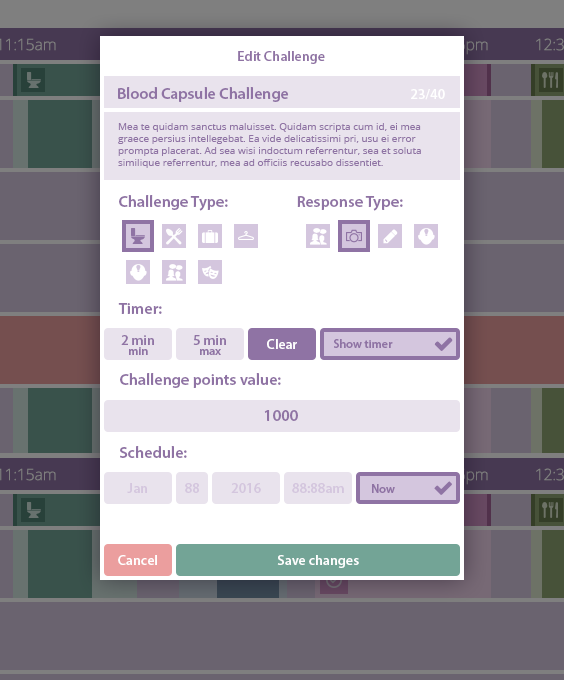Edit the challenge points value field
Screen dimensions: 564x680
point(282,416)
